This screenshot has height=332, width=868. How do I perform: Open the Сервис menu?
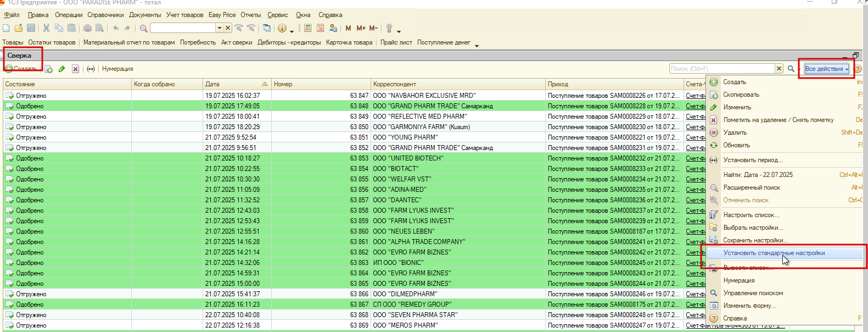(x=277, y=15)
